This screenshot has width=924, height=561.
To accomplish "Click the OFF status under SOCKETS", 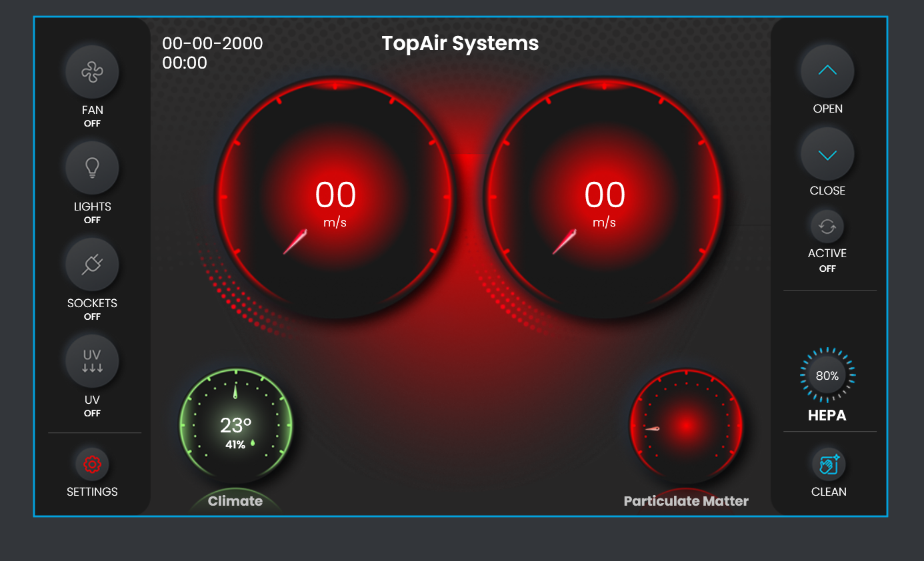I will [x=92, y=316].
